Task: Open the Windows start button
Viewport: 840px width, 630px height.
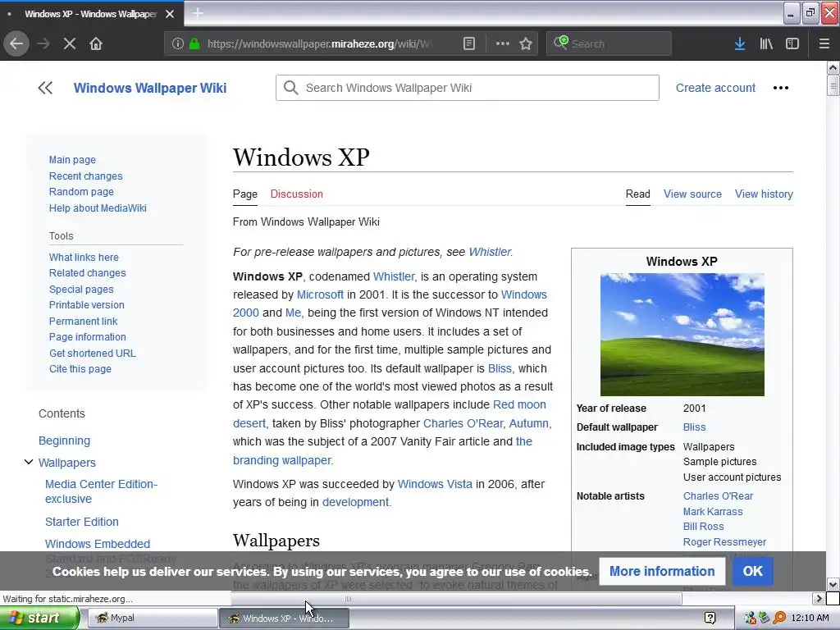Action: (39, 619)
